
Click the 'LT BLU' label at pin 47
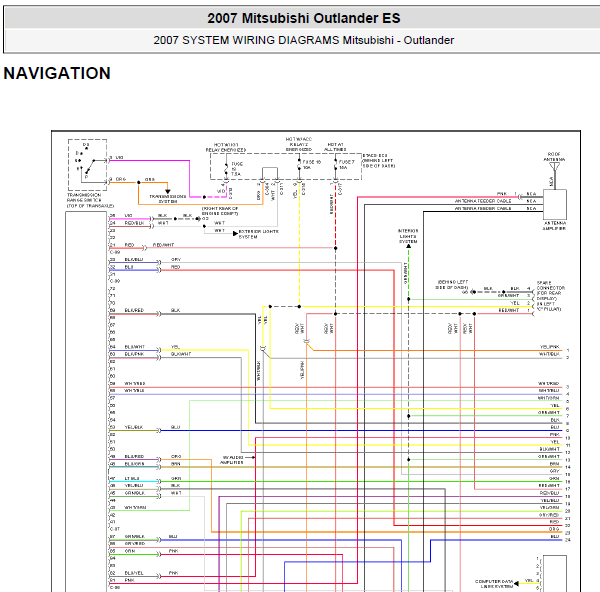pyautogui.click(x=132, y=478)
